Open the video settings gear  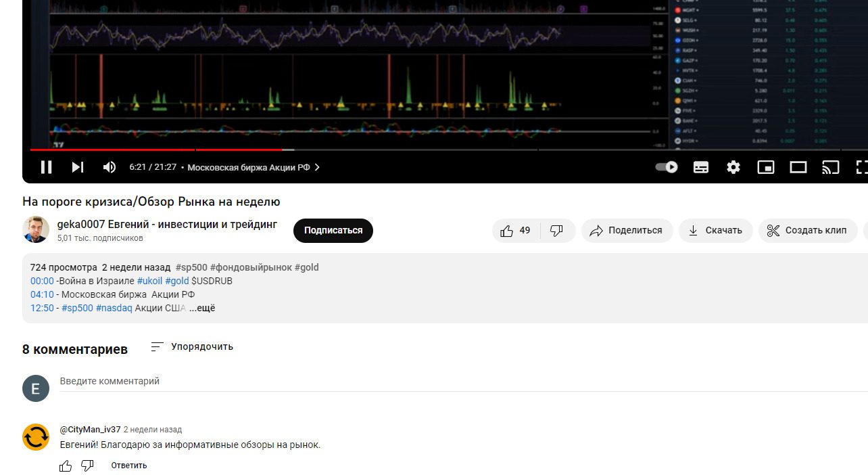click(733, 167)
